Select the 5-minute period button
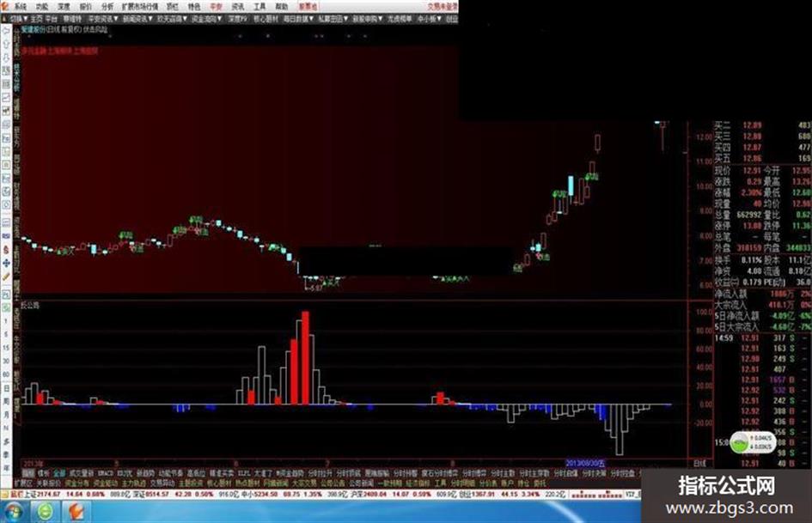The width and height of the screenshot is (812, 523). pos(6,335)
